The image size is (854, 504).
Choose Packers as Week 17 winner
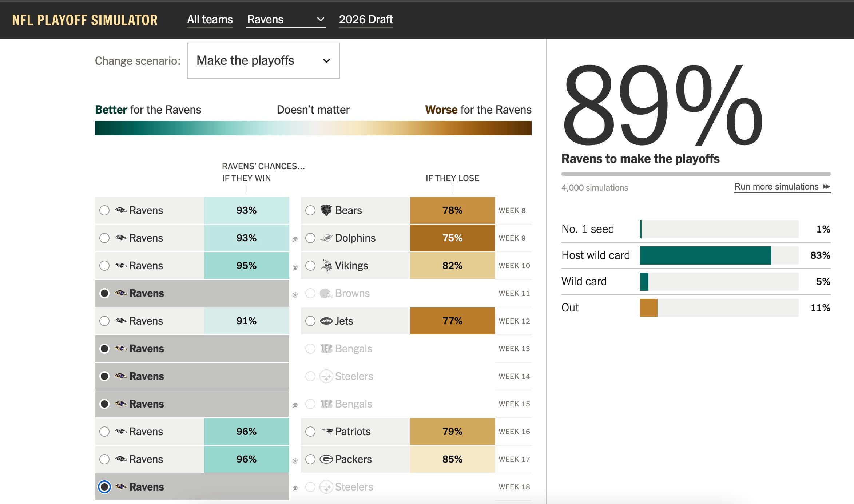[x=310, y=459]
